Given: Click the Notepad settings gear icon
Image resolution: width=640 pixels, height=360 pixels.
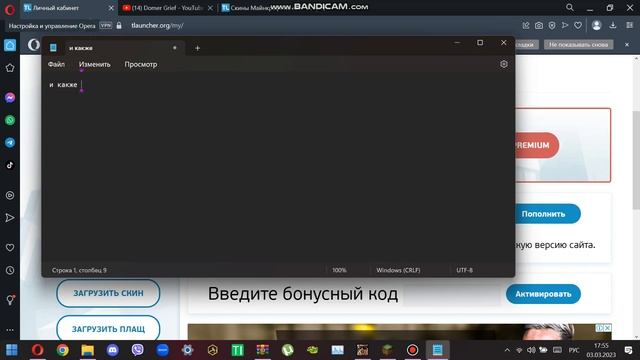Looking at the screenshot, I should 504,64.
